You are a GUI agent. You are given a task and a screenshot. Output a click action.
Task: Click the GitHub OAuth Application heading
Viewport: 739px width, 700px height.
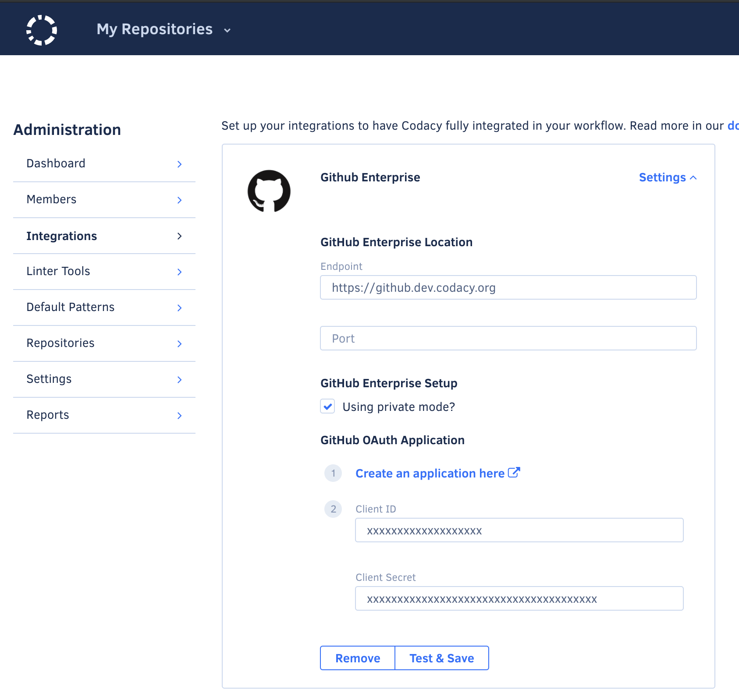392,440
